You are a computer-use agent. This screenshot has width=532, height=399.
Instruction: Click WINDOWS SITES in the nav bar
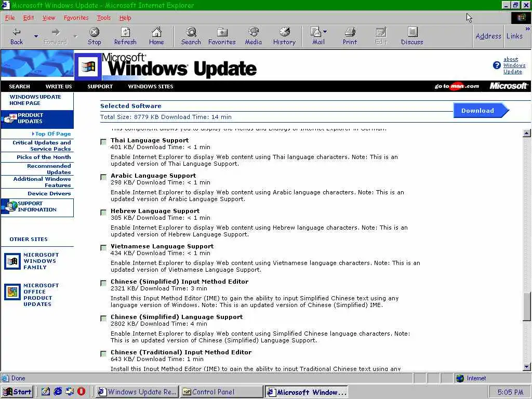click(151, 87)
